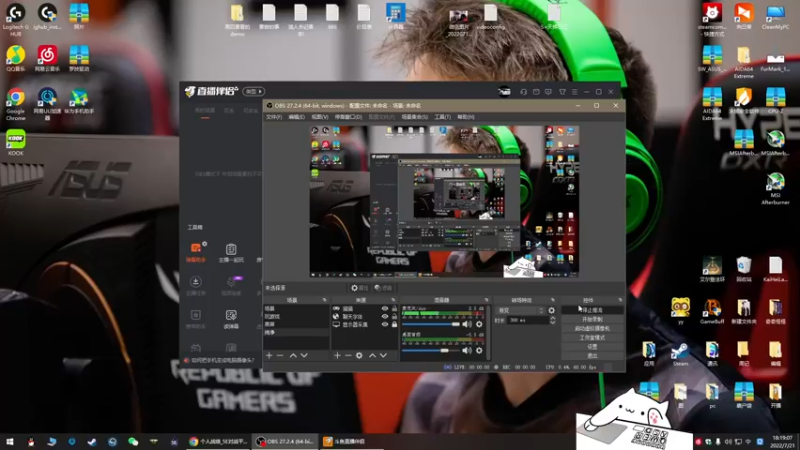
Task: Open the orange danmaku helper tool
Action: [x=195, y=252]
